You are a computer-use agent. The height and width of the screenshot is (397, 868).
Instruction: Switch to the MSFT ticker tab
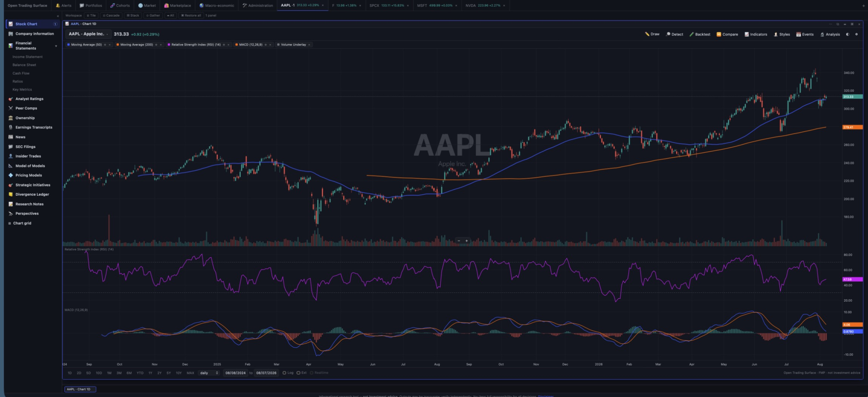[437, 5]
